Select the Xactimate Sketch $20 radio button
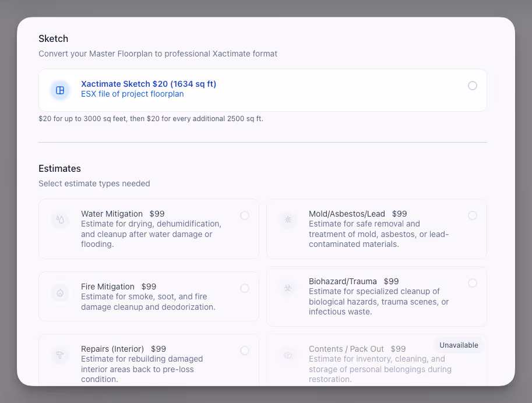 473,86
